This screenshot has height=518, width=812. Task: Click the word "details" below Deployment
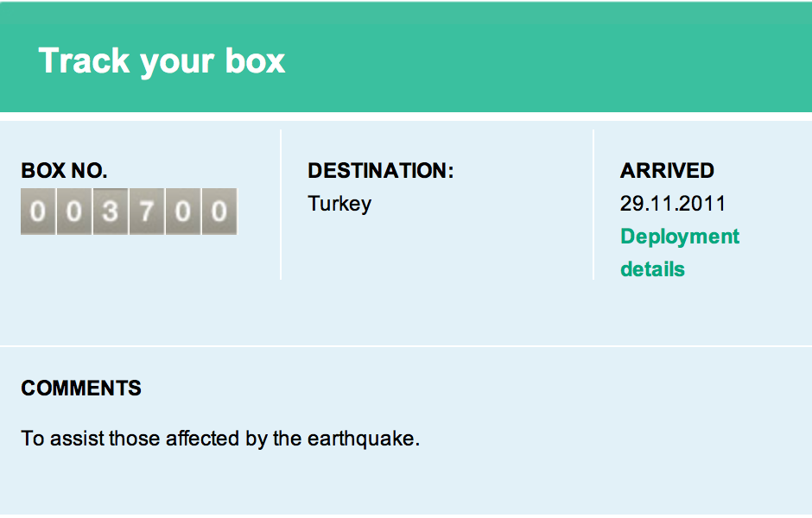pos(652,269)
